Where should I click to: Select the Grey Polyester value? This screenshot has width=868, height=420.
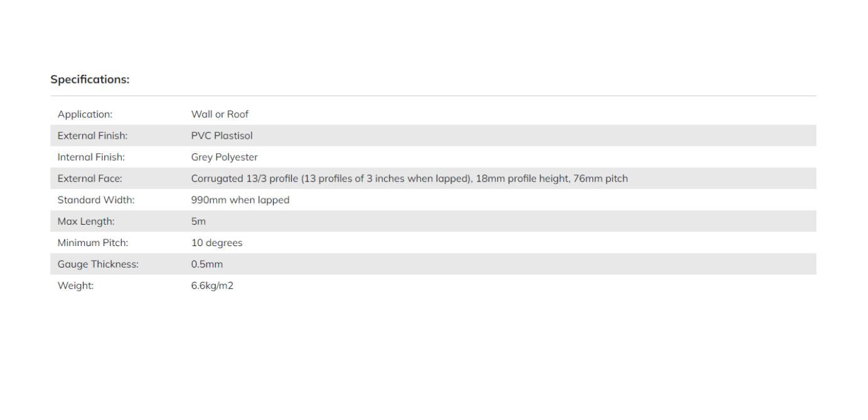[x=224, y=157]
